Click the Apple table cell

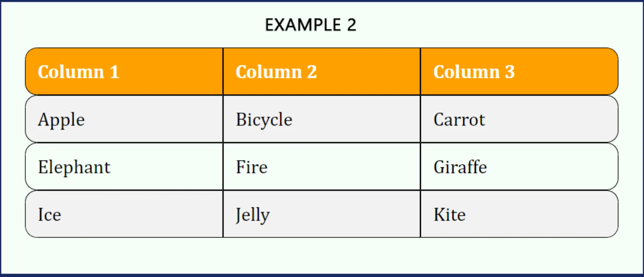click(124, 119)
